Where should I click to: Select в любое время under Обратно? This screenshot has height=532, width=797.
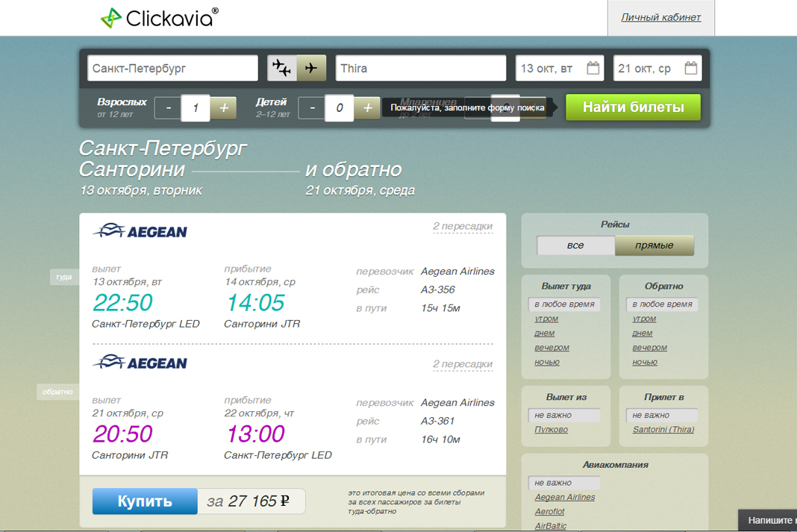pos(662,304)
